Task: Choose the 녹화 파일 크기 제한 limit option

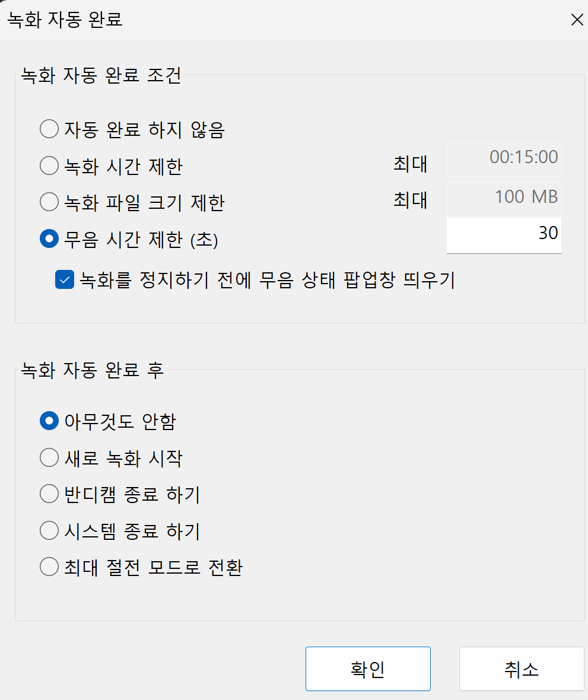Action: point(49,202)
